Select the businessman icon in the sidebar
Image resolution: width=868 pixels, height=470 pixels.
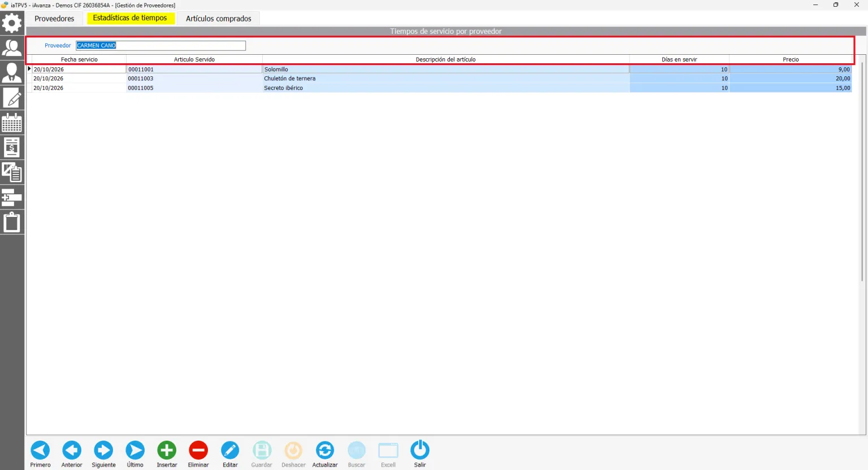(12, 73)
